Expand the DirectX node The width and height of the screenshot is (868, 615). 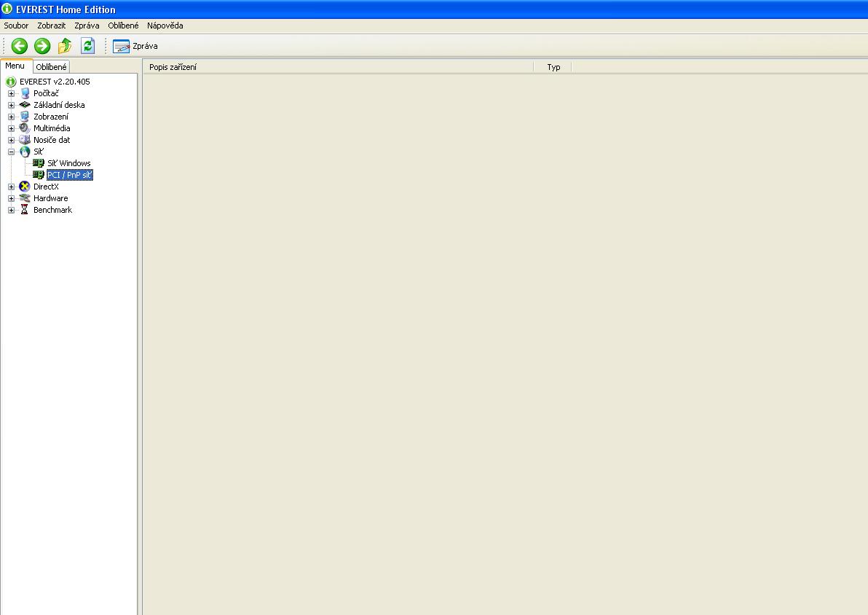point(11,187)
